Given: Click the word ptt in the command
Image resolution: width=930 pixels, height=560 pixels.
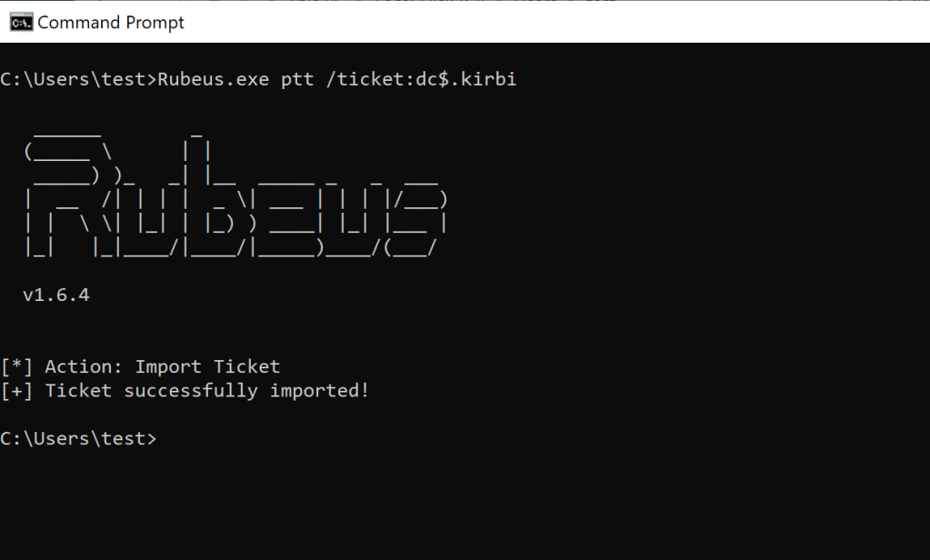Looking at the screenshot, I should point(297,79).
